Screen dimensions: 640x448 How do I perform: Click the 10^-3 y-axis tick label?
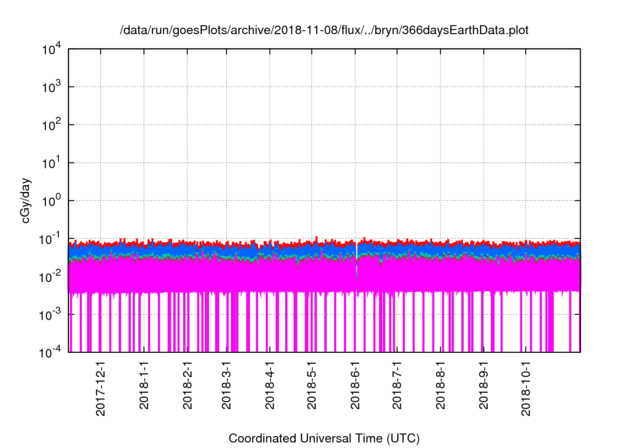click(x=50, y=315)
